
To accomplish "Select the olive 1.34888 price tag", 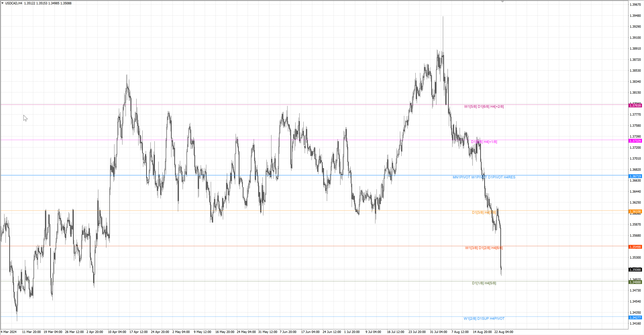I will click(x=635, y=282).
